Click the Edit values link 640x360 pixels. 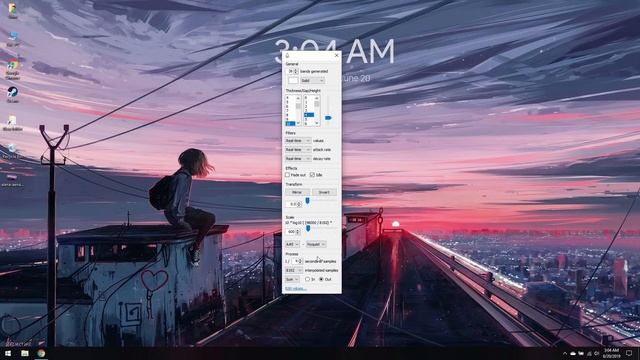[296, 289]
